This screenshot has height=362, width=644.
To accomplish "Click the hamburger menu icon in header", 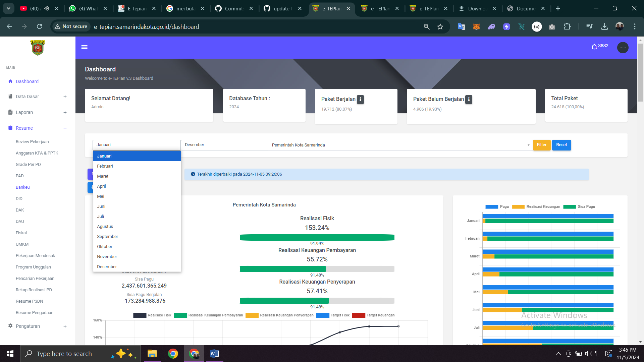I will click(85, 47).
